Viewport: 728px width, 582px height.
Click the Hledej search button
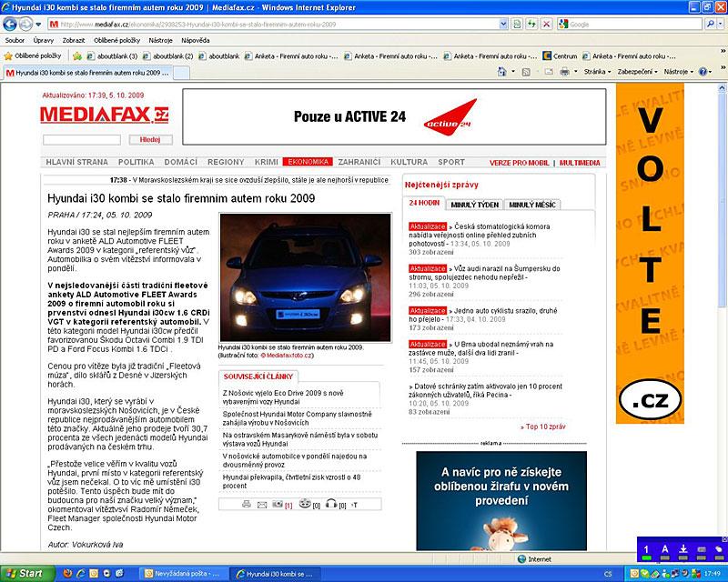(x=150, y=140)
